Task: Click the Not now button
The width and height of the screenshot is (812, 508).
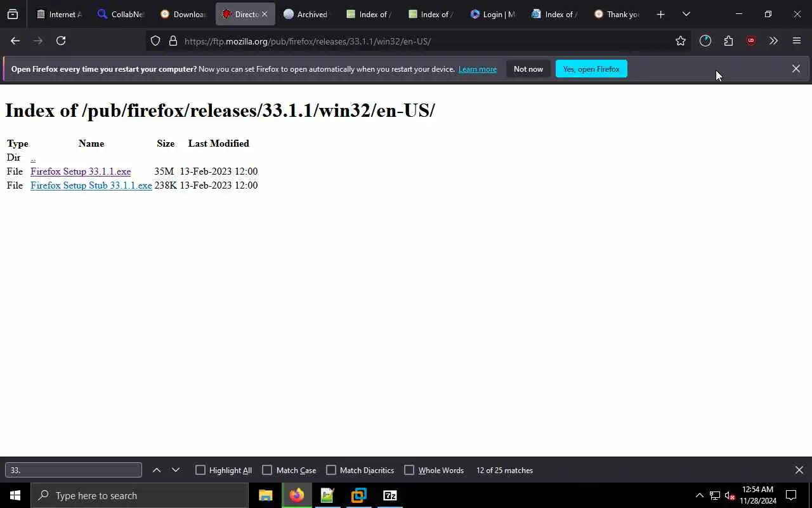Action: pos(528,69)
